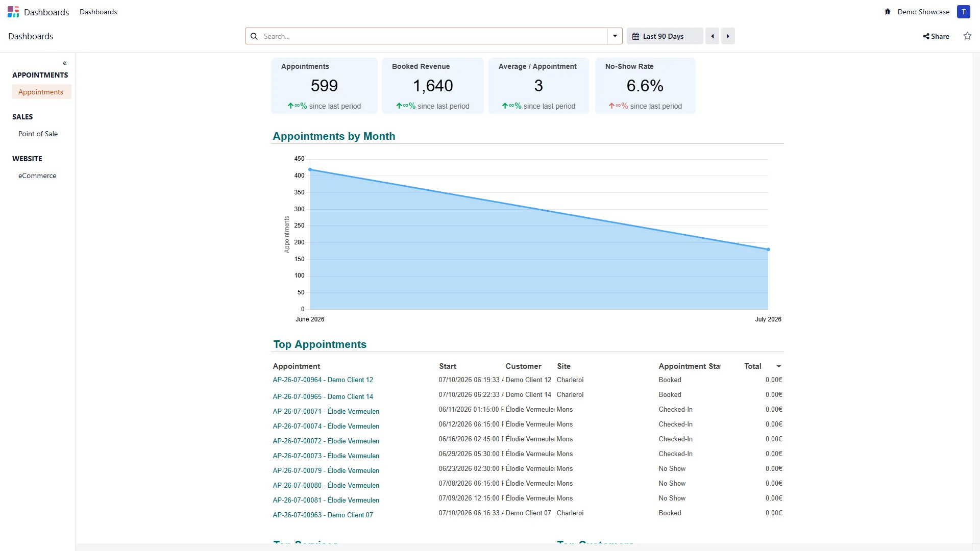The image size is (980, 551).
Task: Click the Appointment Sta column header
Action: pos(689,366)
